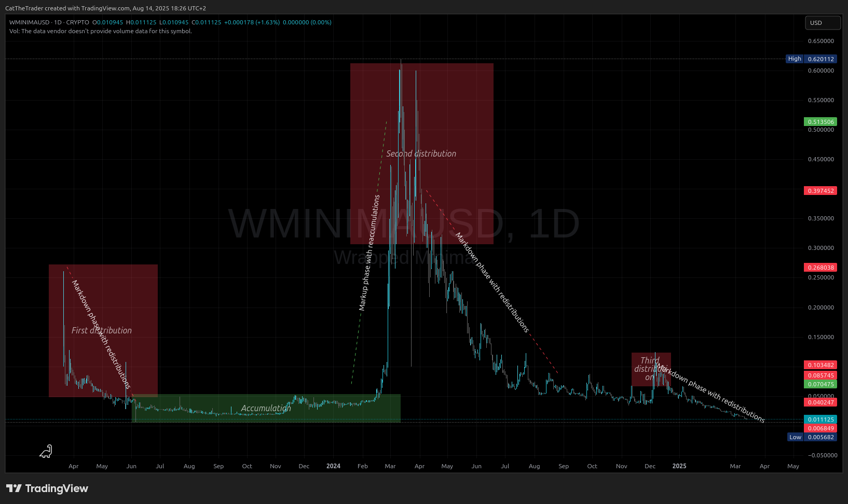Click the 0.650000 price axis value
Viewport: 848px width, 504px height.
click(x=821, y=41)
